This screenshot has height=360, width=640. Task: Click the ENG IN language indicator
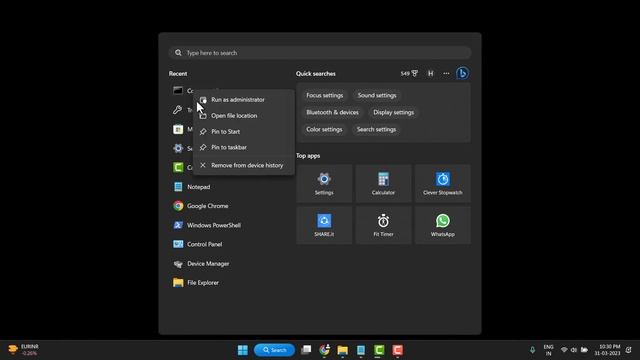tap(549, 350)
